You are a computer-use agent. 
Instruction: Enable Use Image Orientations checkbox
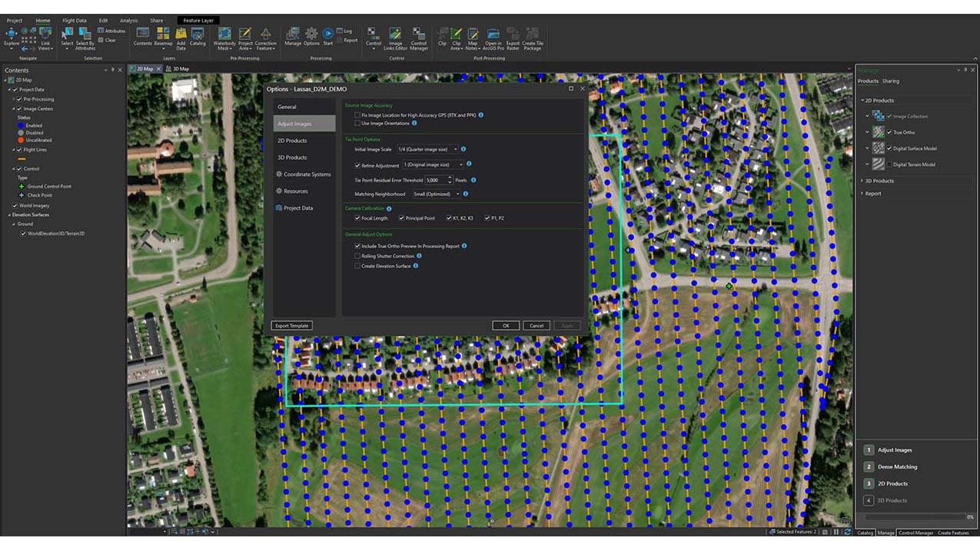pos(357,123)
